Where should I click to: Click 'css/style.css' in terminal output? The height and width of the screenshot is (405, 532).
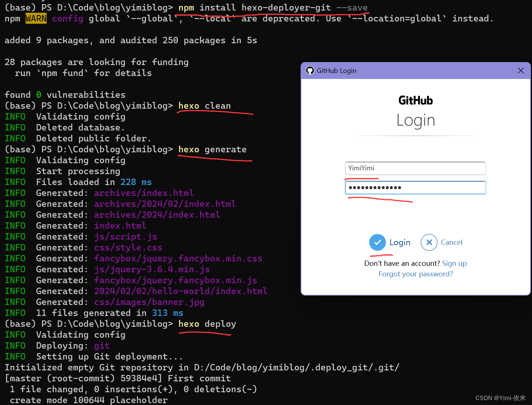click(x=128, y=247)
